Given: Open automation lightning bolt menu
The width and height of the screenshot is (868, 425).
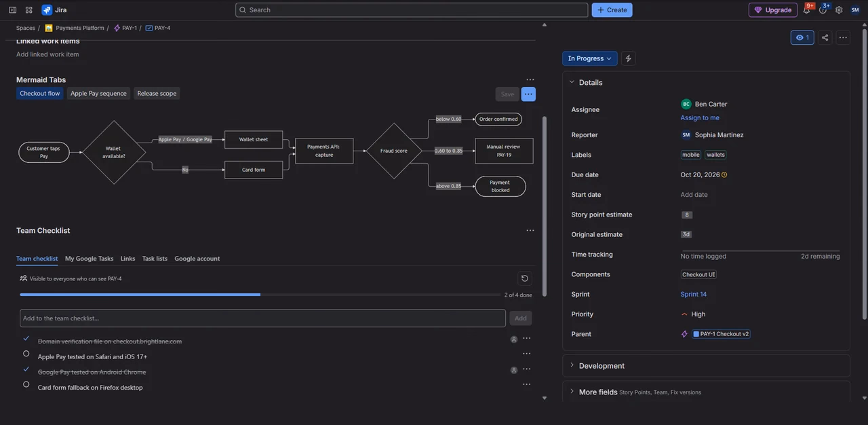Looking at the screenshot, I should coord(628,58).
